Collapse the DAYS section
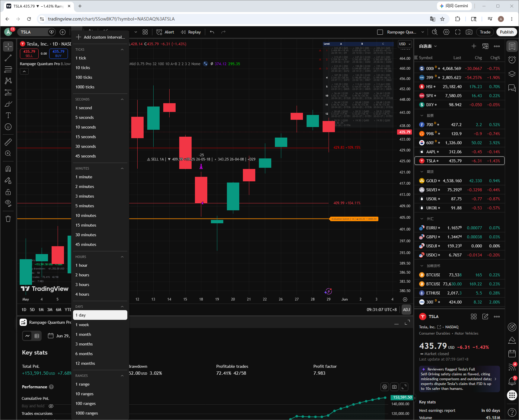The width and height of the screenshot is (519, 420). (x=122, y=307)
